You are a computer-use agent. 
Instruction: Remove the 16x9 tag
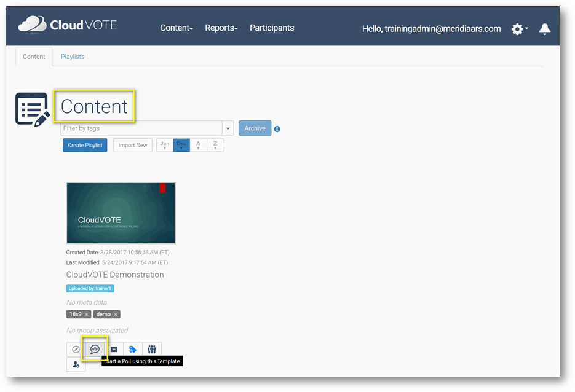point(87,315)
